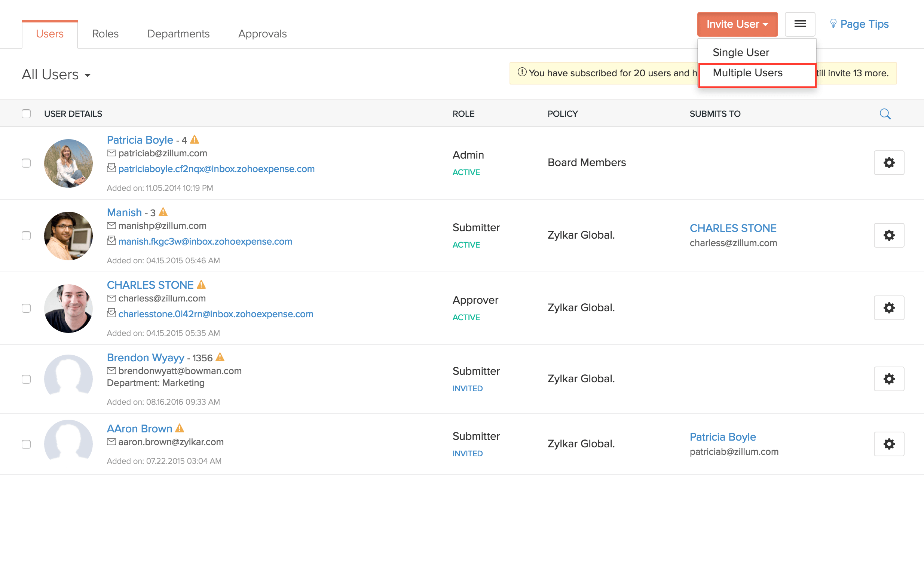Open settings gear on AAron Brown's row

click(889, 444)
